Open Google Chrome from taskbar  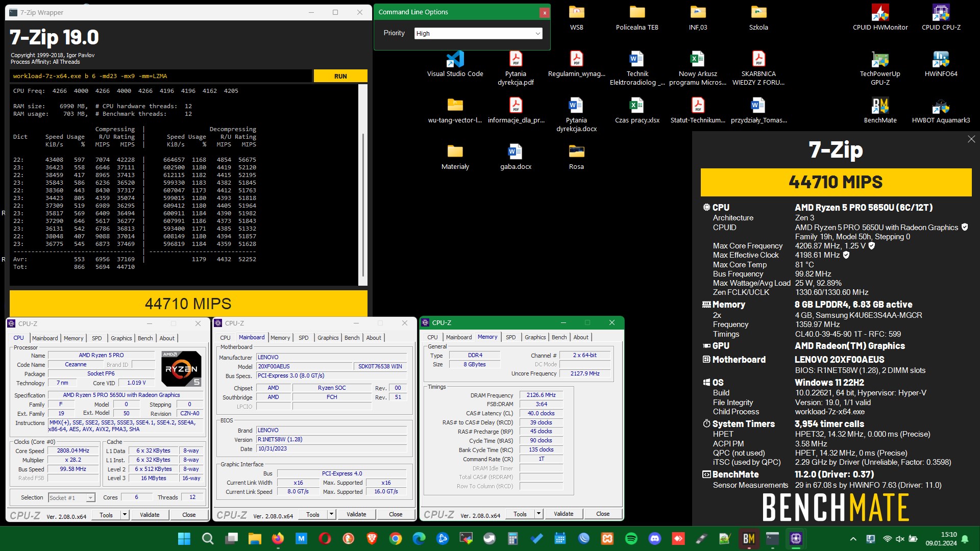pos(395,538)
